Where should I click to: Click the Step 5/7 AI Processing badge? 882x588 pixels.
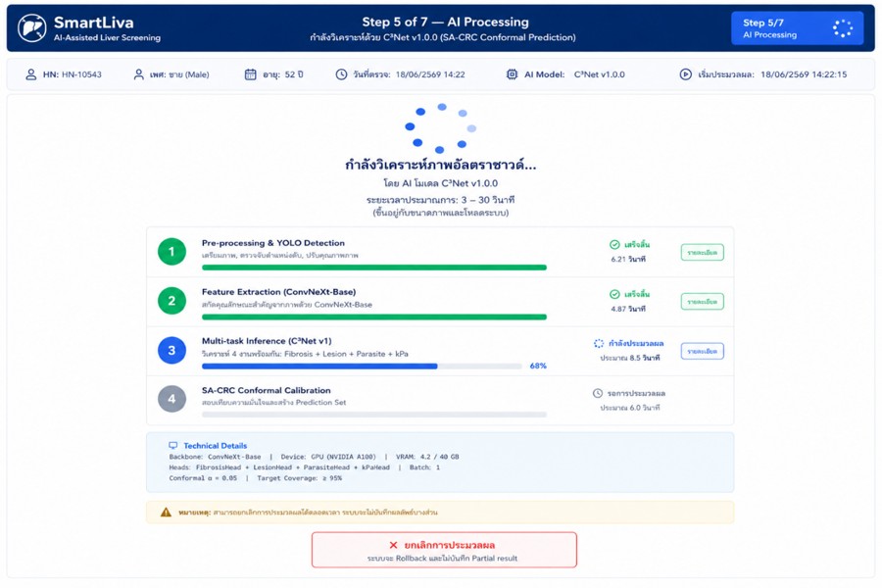point(797,28)
